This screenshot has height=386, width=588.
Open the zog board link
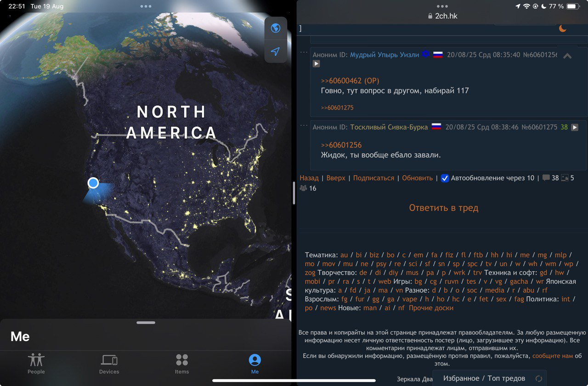click(310, 273)
